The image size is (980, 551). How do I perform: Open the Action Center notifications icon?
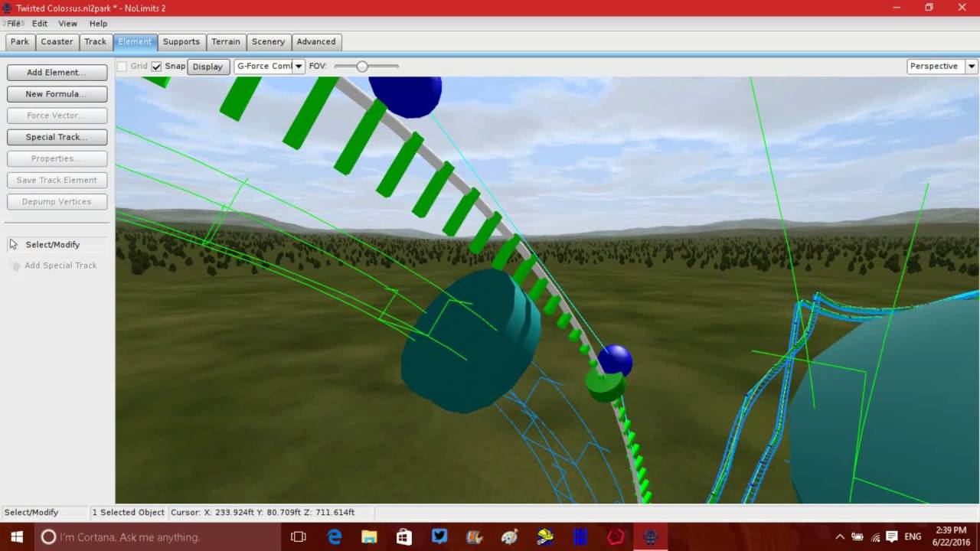click(891, 537)
